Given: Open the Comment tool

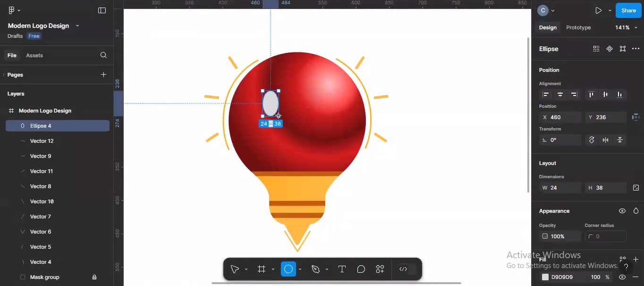Looking at the screenshot, I should tap(361, 269).
